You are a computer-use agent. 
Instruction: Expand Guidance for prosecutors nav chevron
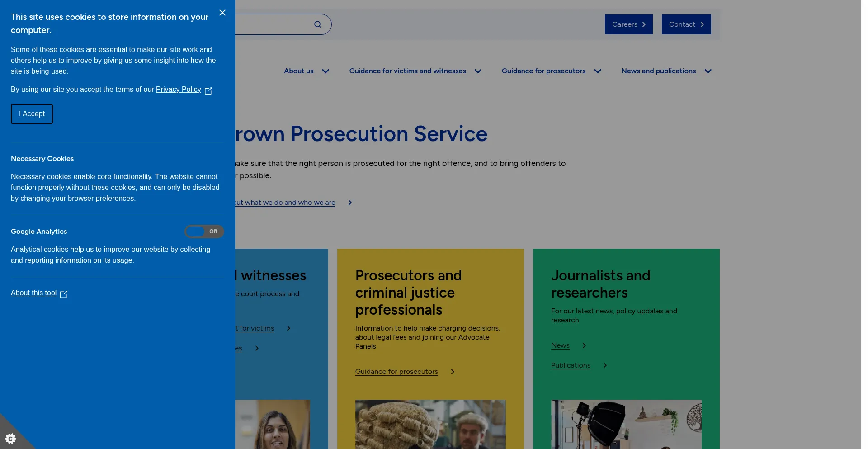598,71
